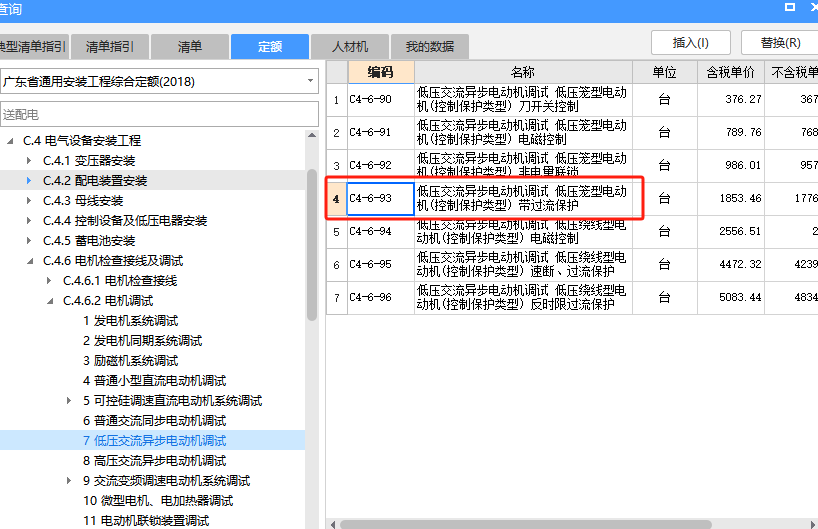The width and height of the screenshot is (818, 529).
Task: Select code cell C4-6-95
Action: click(x=381, y=264)
